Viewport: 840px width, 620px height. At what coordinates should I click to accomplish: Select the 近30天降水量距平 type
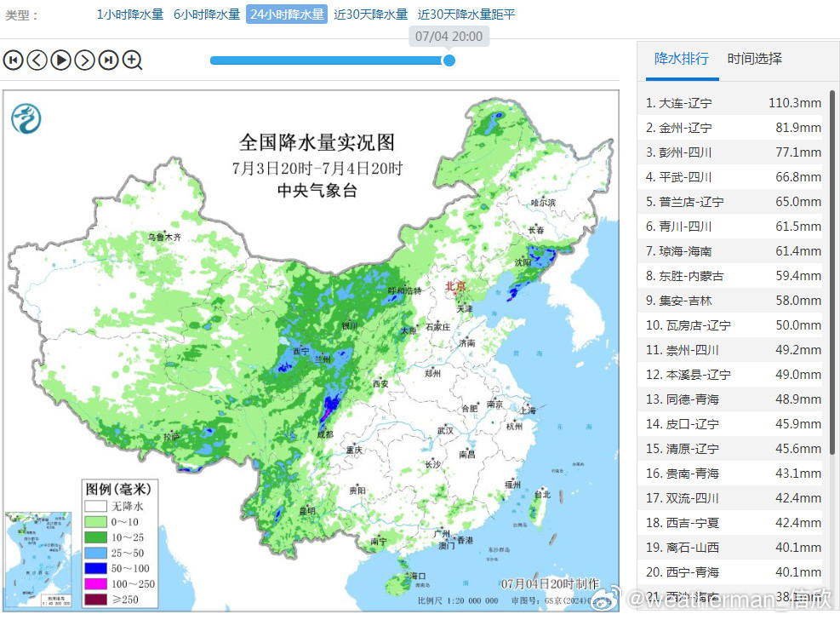pos(466,14)
